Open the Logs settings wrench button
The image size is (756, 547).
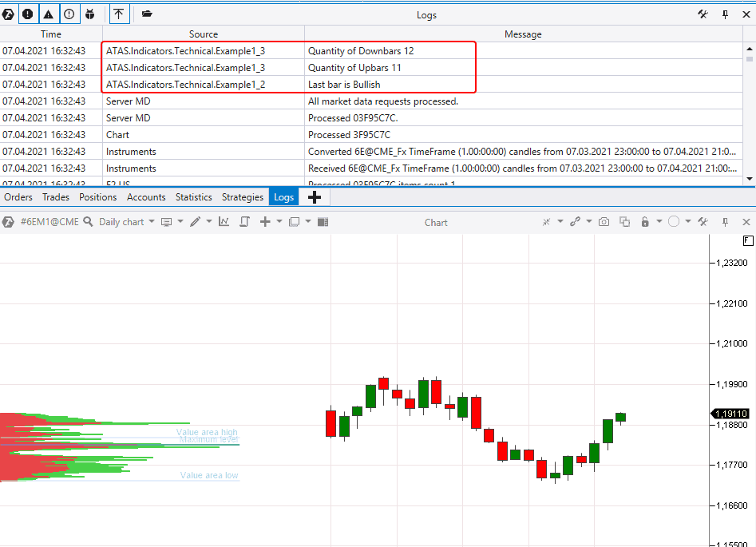703,14
